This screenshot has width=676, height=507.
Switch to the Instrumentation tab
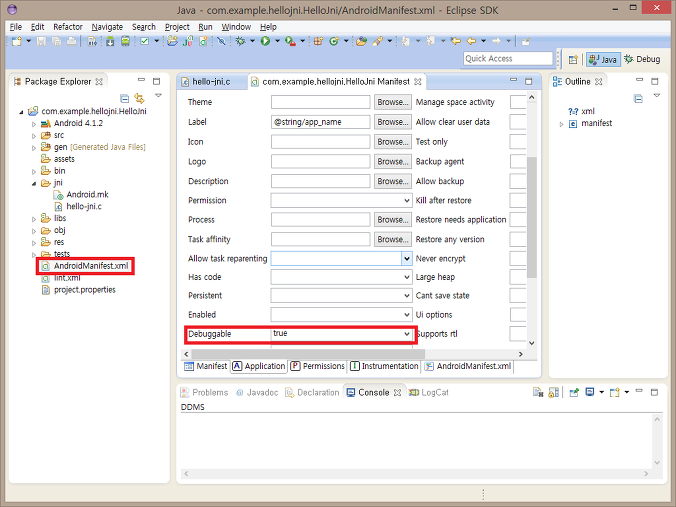[384, 366]
